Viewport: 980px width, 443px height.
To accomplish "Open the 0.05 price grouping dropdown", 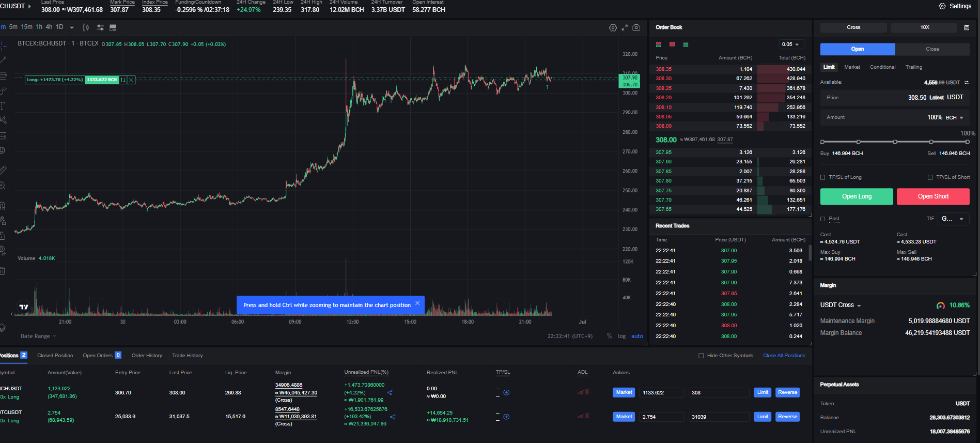I will pyautogui.click(x=791, y=44).
